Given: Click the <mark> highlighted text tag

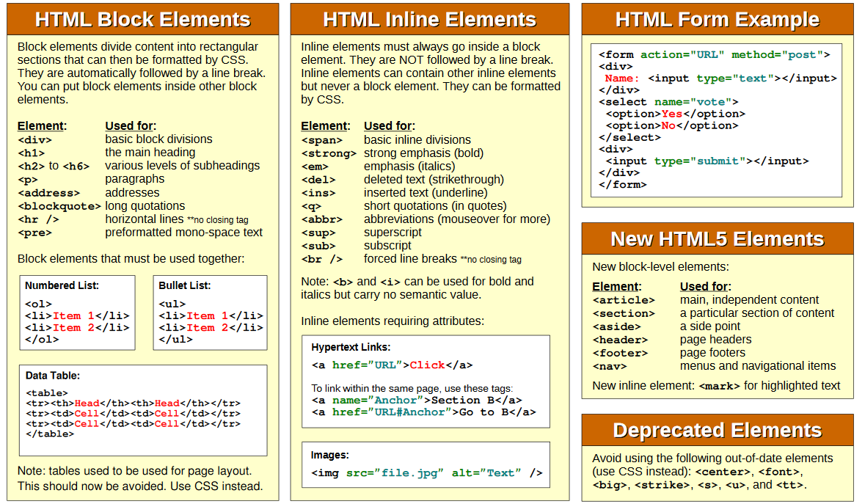Looking at the screenshot, I should [719, 386].
